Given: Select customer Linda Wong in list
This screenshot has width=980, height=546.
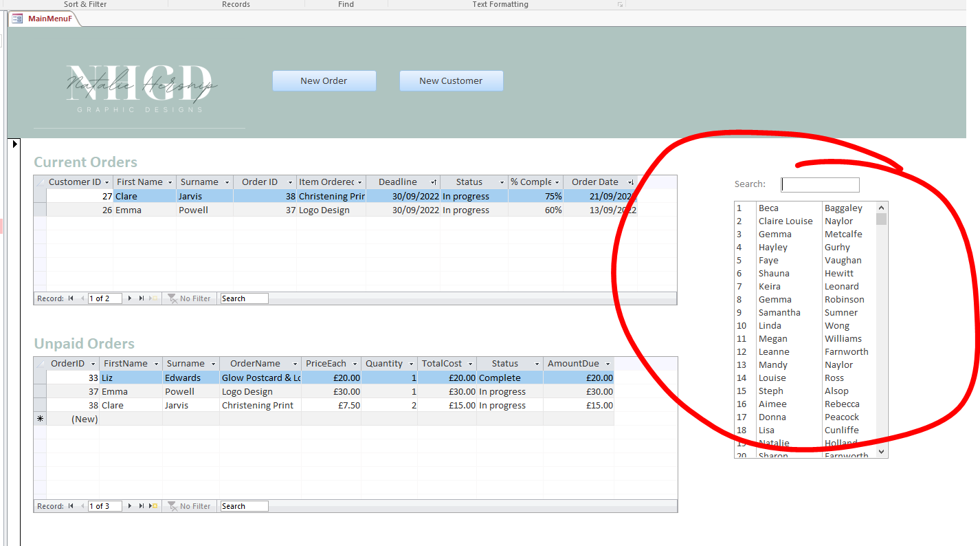Looking at the screenshot, I should click(x=805, y=325).
